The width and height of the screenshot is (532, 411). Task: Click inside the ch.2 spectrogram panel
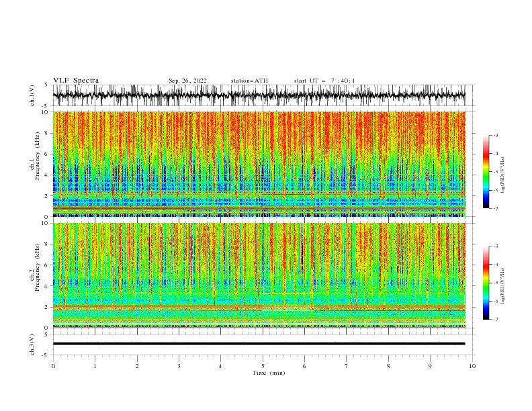pos(259,275)
